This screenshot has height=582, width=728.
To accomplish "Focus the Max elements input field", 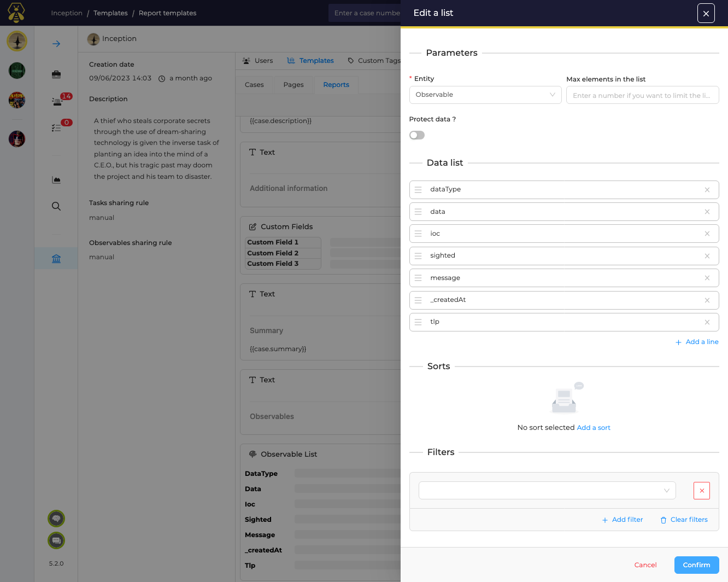I will pos(642,95).
